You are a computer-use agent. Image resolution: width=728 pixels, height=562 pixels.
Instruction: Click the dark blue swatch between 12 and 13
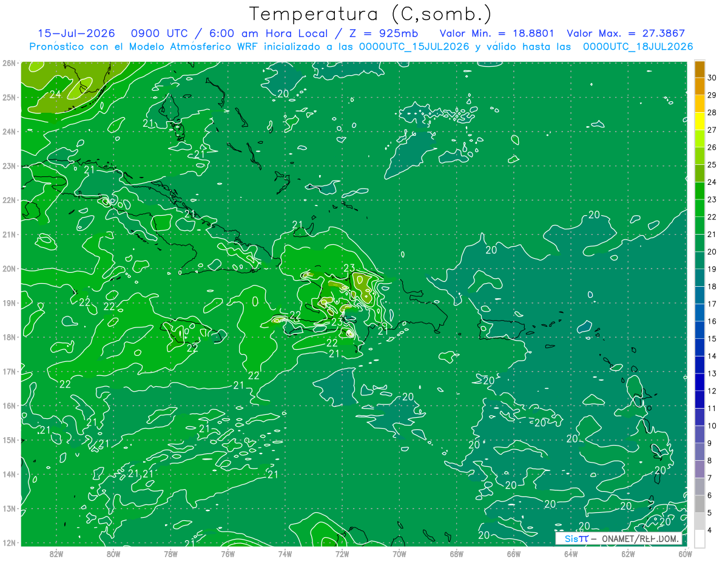699,382
